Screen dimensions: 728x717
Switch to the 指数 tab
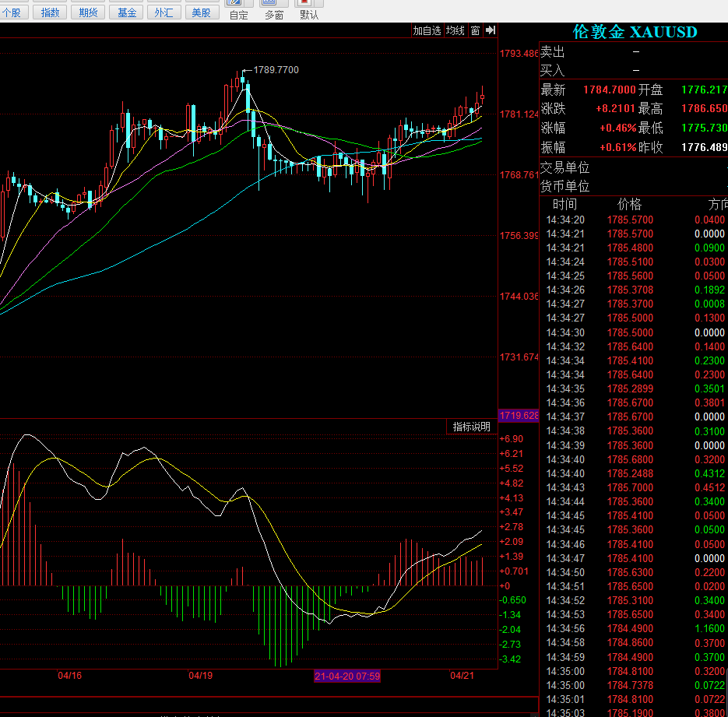click(50, 12)
